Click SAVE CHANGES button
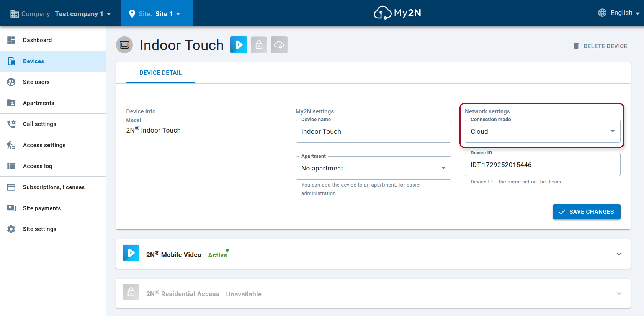644x316 pixels. pos(587,212)
